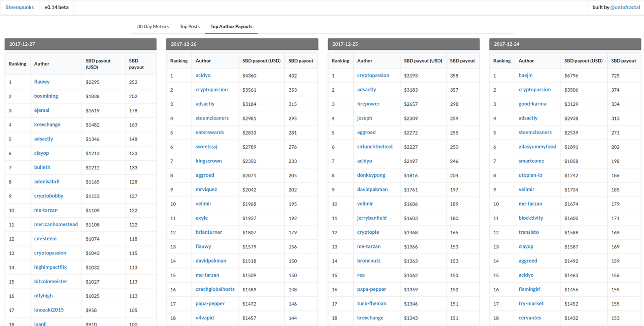
Task: Click the joseph author link
Action: (x=365, y=118)
